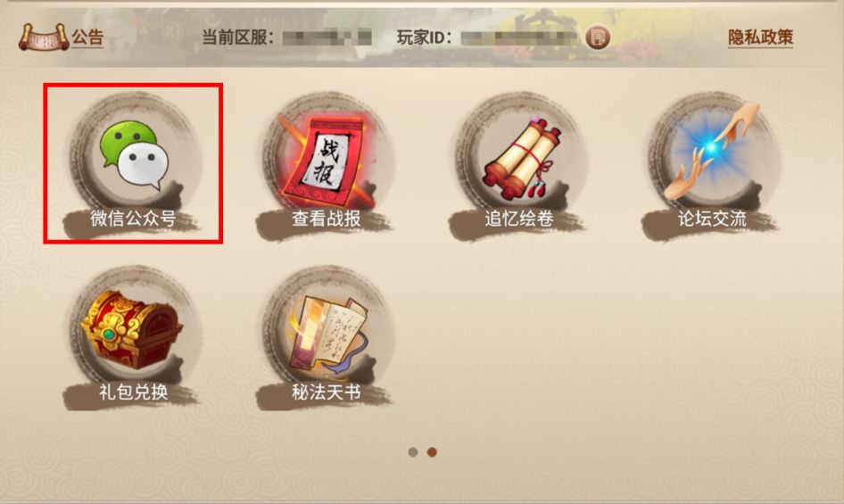Screen dimensions: 844x504
Task: Click the 礼包兑换 text label
Action: coord(133,392)
